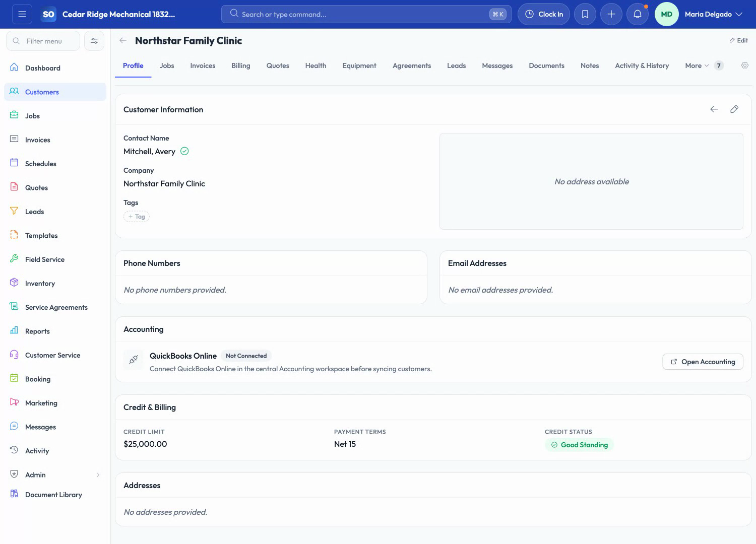Click the Field Service wrench icon
756x544 pixels.
click(x=14, y=259)
